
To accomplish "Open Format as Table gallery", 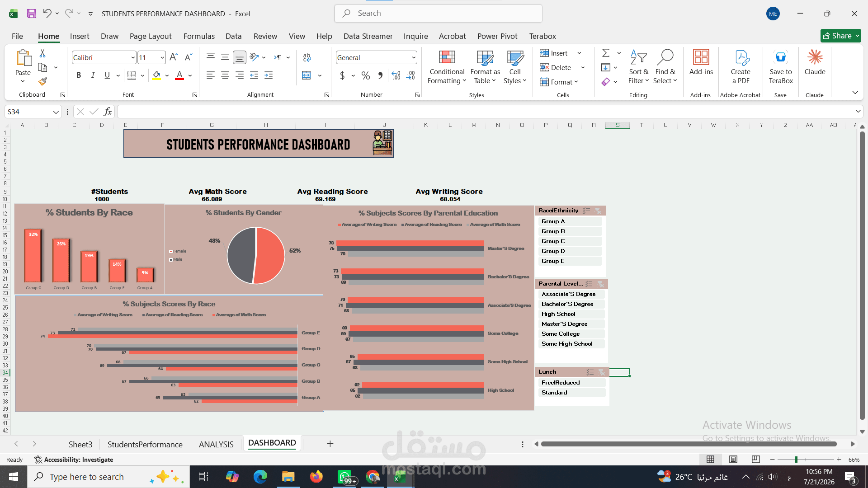I will 485,67.
